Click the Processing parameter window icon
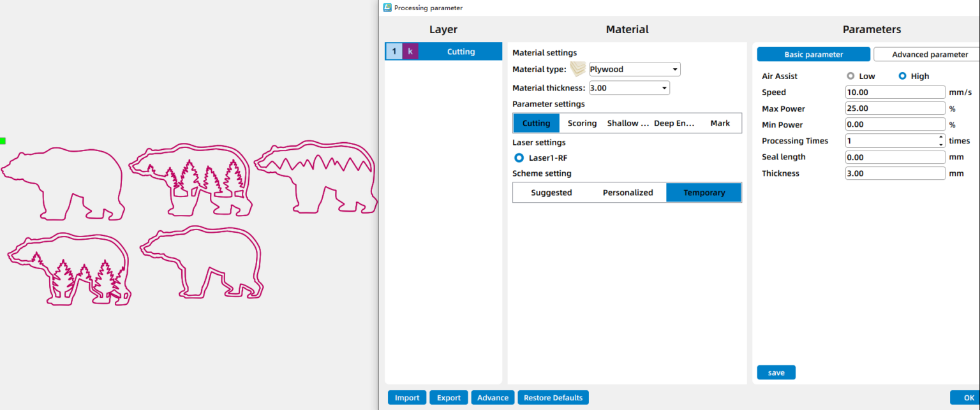Image resolution: width=980 pixels, height=410 pixels. coord(387,8)
